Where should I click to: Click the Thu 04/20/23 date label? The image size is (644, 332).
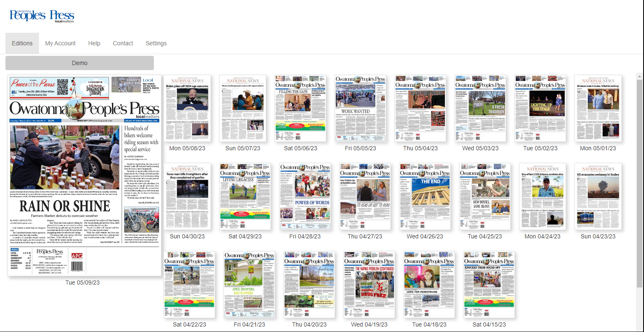[309, 324]
